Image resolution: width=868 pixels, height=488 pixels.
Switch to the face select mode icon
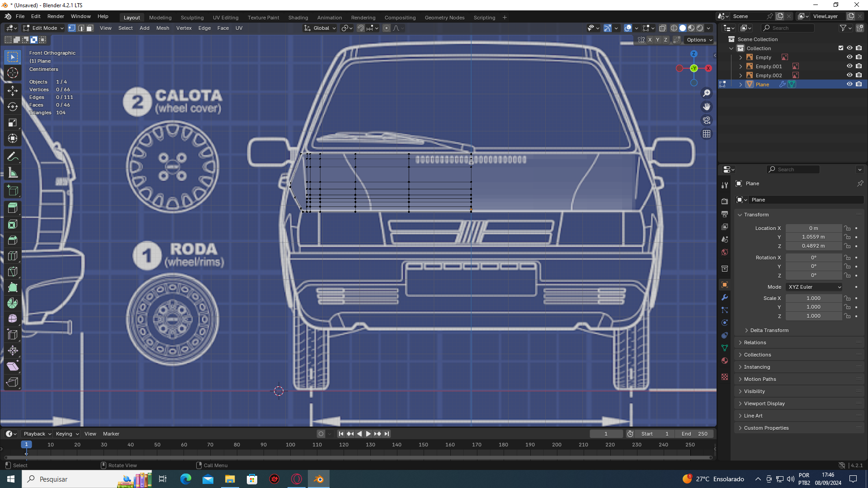point(90,28)
